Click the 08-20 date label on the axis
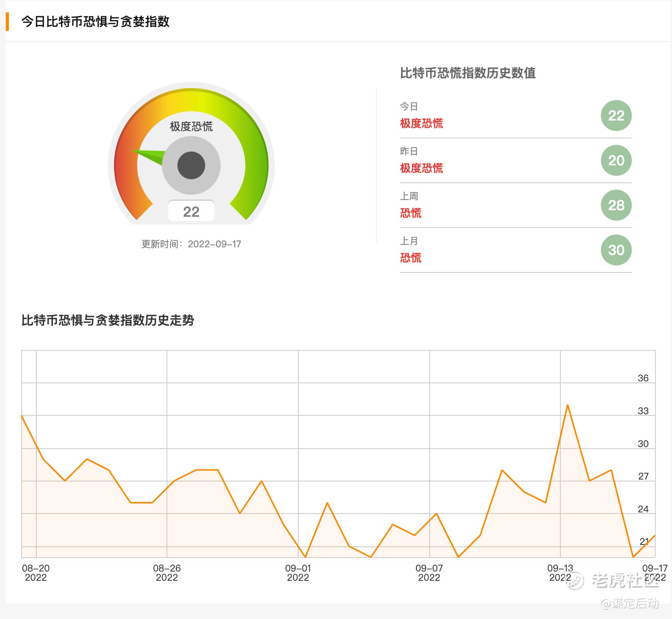672x619 pixels. (36, 573)
